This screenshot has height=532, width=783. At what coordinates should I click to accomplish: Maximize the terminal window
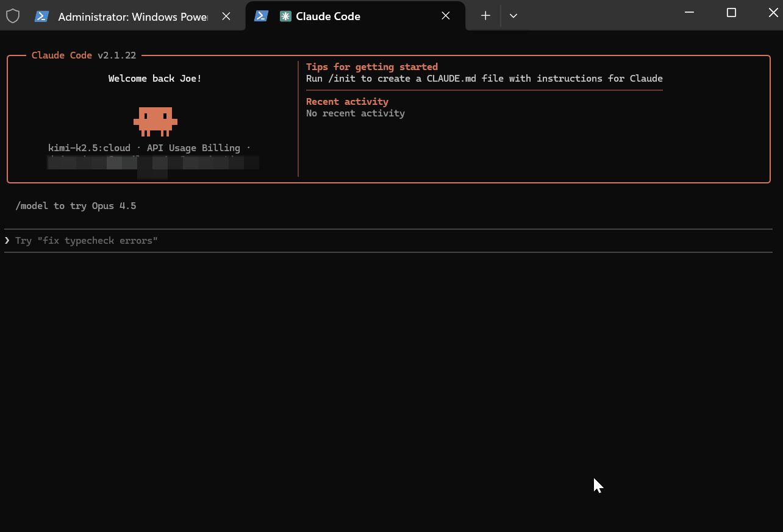tap(731, 13)
